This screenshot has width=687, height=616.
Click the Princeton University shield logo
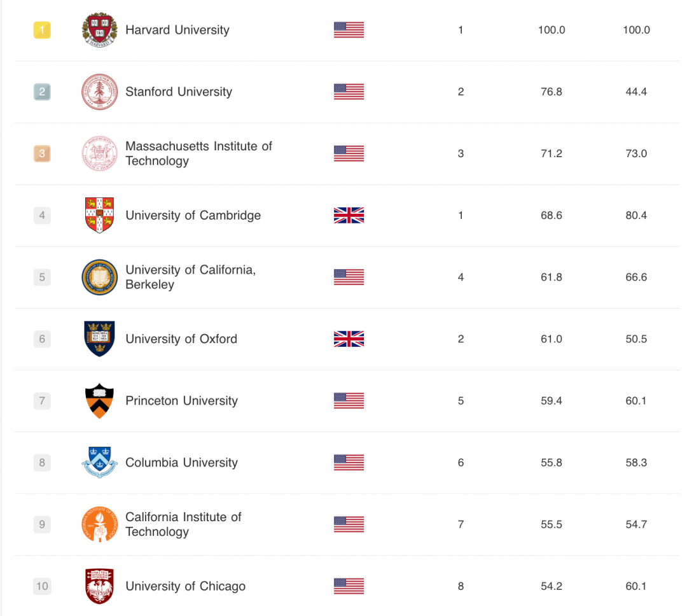pos(100,400)
